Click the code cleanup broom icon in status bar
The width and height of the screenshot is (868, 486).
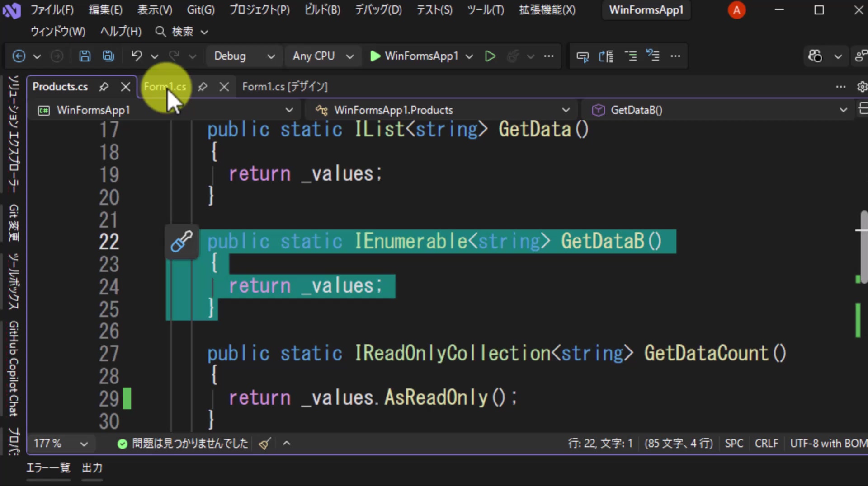pyautogui.click(x=265, y=444)
